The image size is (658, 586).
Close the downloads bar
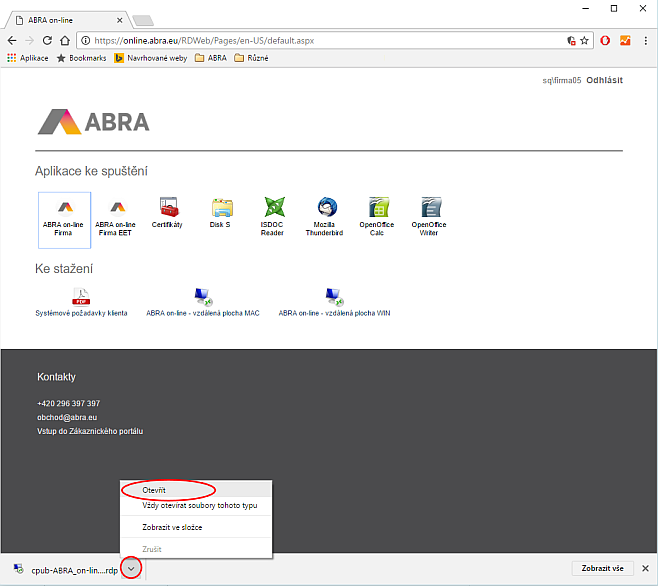645,568
